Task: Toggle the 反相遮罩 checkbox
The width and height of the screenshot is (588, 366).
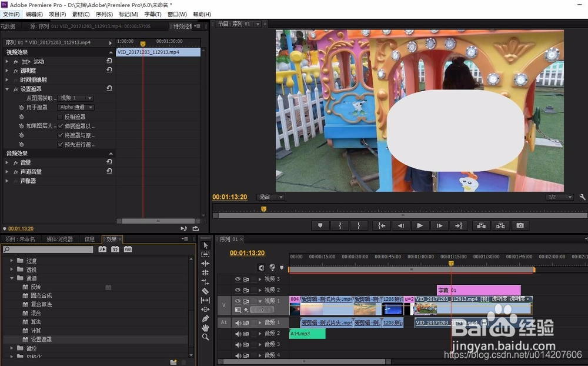Action: coord(60,117)
